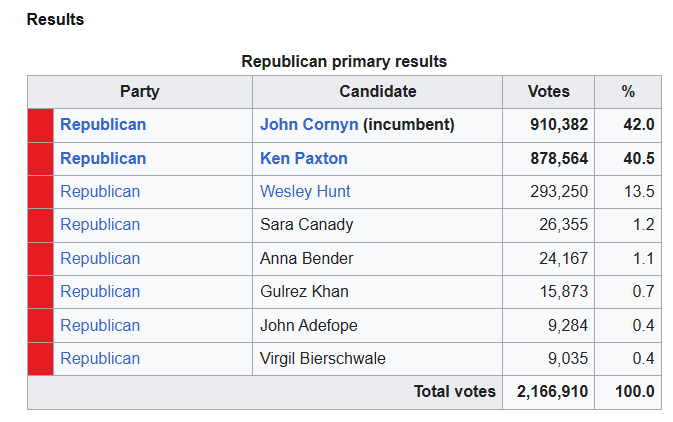Screen dimensions: 673x422
Task: Click the Results section heading
Action: 55,19
